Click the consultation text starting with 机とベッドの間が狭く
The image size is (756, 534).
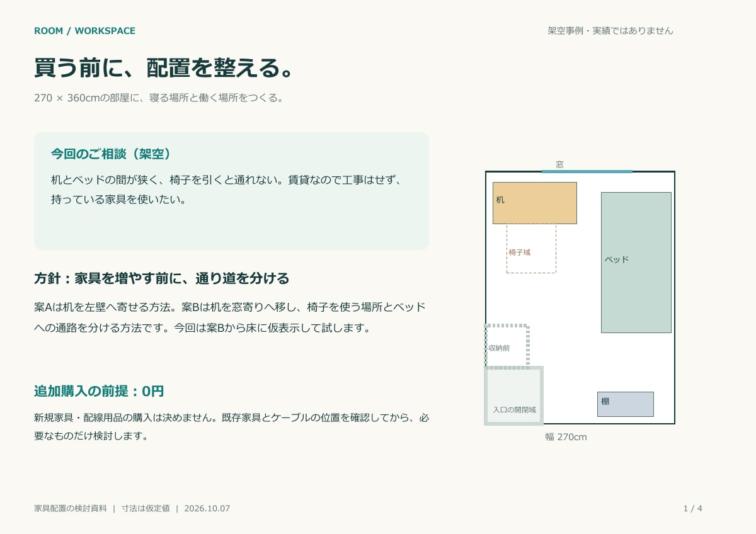(226, 190)
